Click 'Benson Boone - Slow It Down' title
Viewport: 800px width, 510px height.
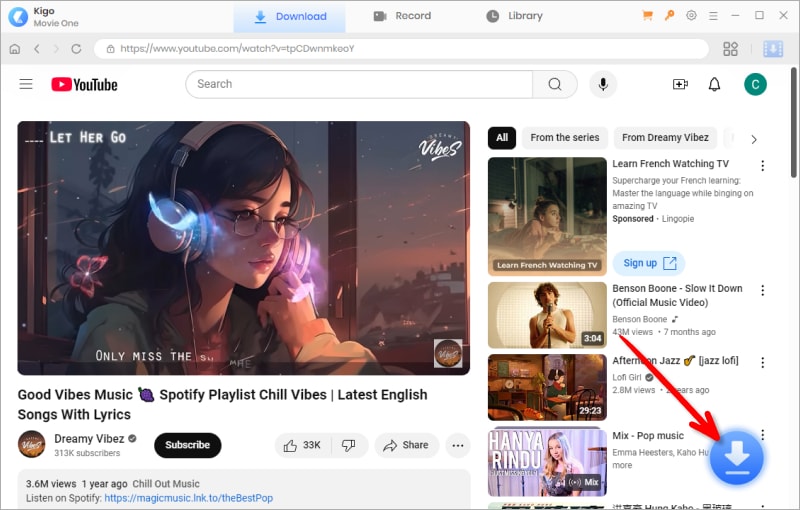pyautogui.click(x=677, y=295)
